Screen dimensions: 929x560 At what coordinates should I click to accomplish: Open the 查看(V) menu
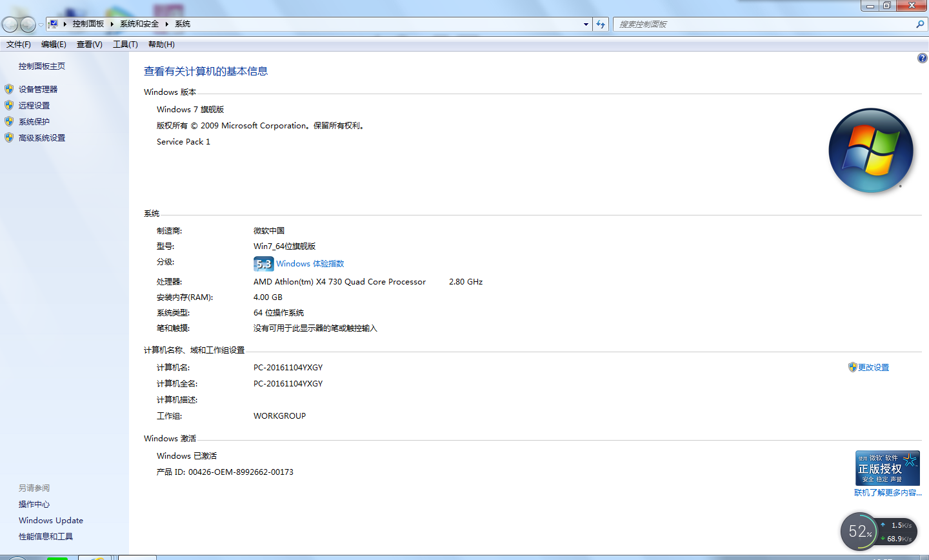90,45
